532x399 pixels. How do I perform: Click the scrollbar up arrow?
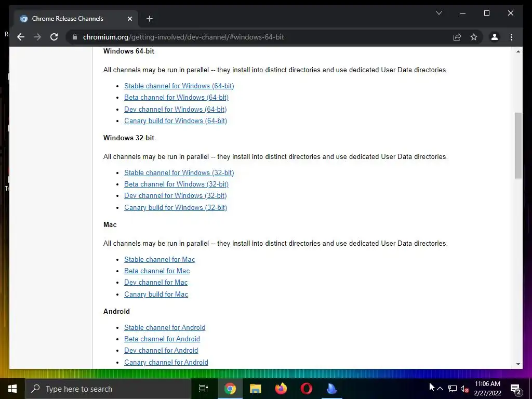(x=518, y=51)
